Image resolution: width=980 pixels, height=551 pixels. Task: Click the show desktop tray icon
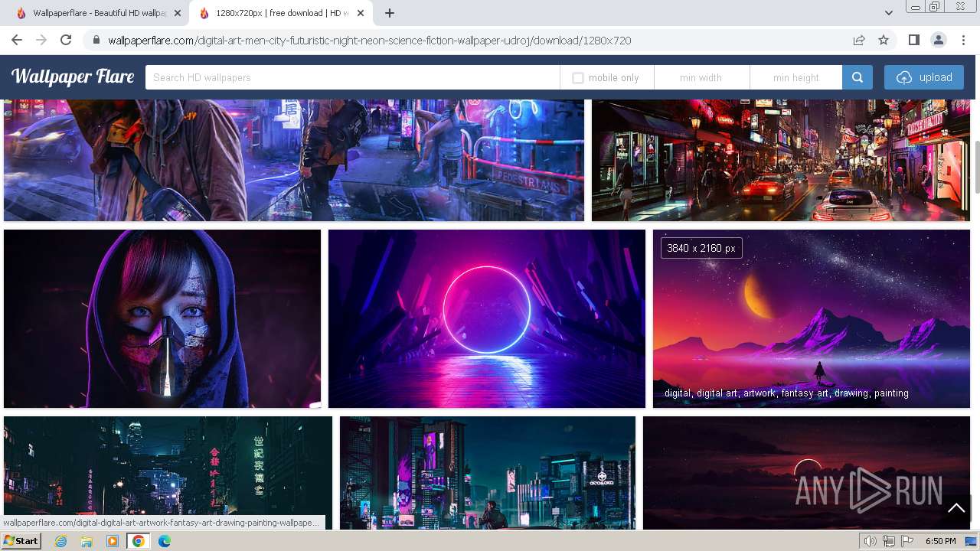click(972, 541)
